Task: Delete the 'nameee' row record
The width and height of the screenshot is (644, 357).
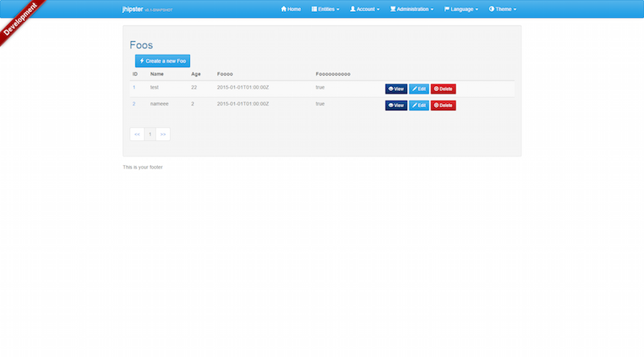Action: [443, 105]
